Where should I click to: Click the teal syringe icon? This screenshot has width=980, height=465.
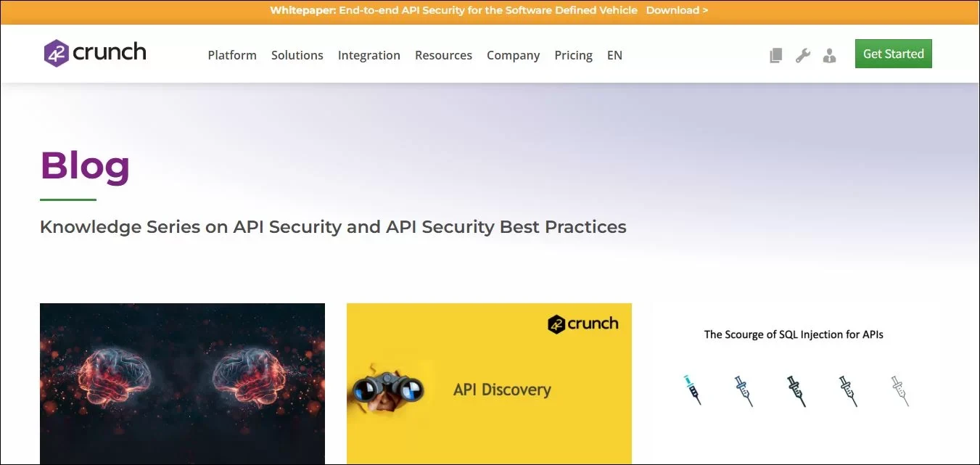(x=693, y=390)
